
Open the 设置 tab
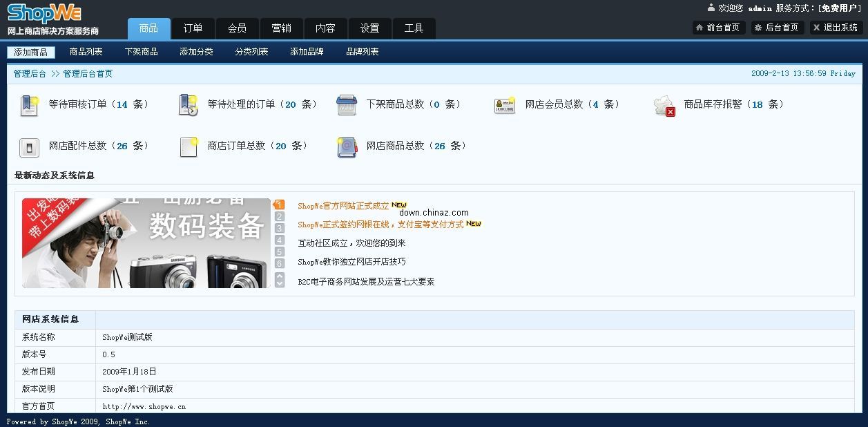[369, 28]
